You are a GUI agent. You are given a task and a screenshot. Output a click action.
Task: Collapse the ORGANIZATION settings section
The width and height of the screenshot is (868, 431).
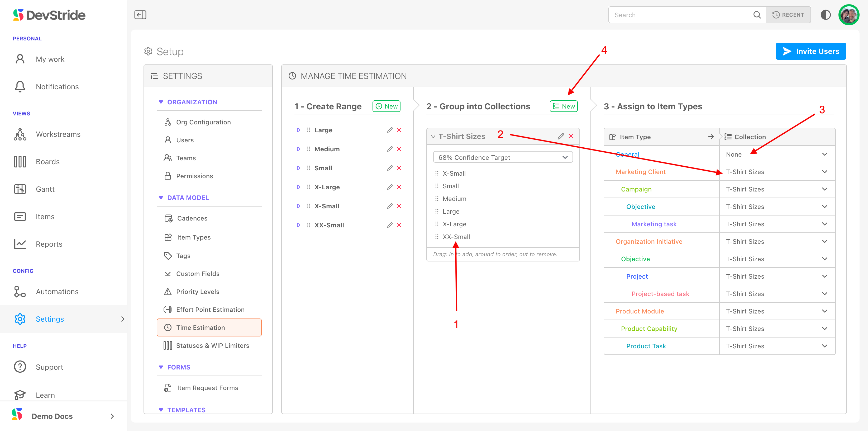tap(161, 102)
